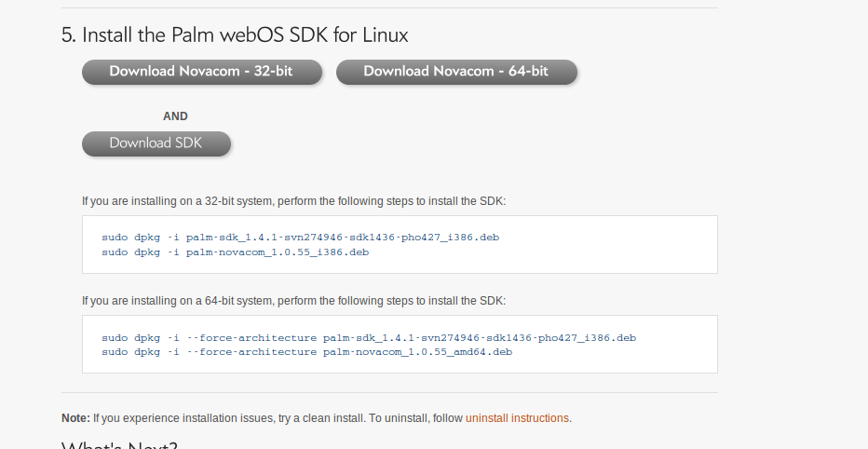
Task: Click the palm-novacom_1.0.55_amd64.deb command line
Action: pos(306,351)
